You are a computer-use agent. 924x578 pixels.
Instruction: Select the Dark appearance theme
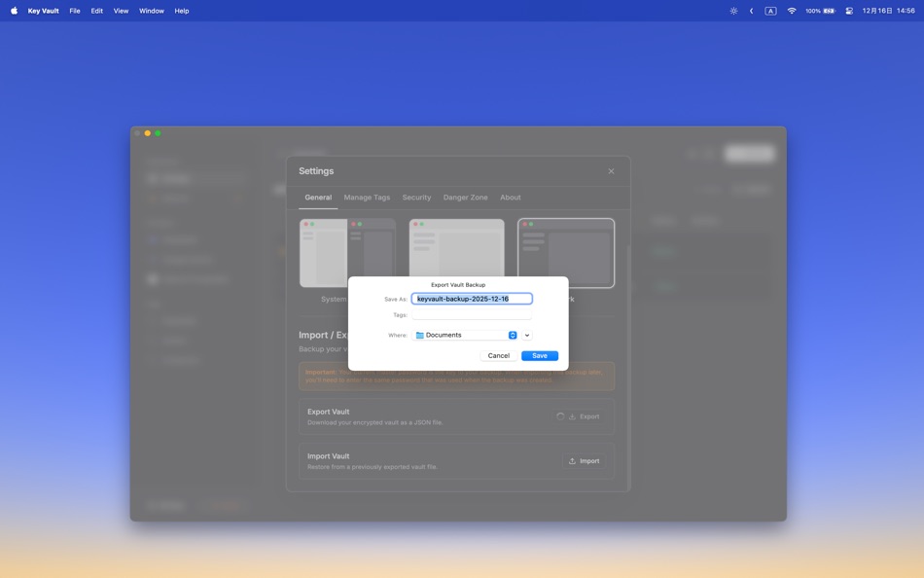pyautogui.click(x=565, y=253)
